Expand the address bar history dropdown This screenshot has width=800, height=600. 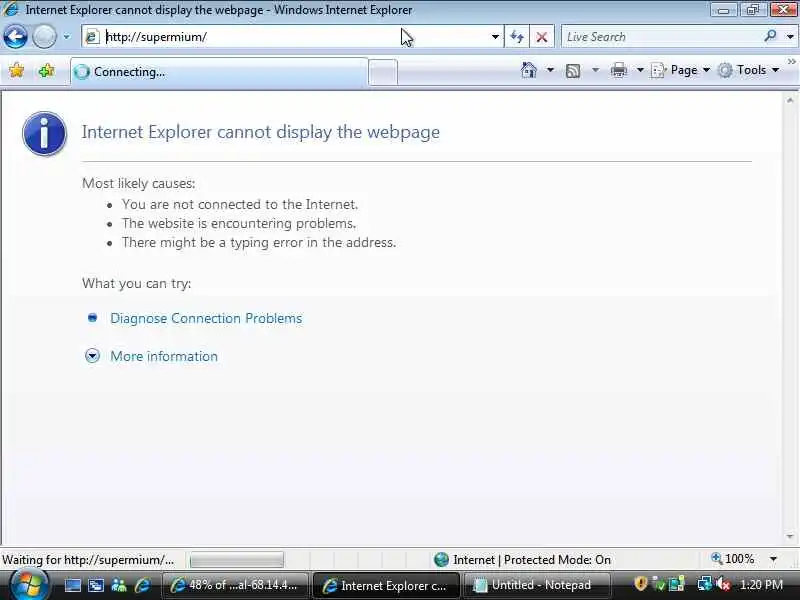click(x=495, y=37)
